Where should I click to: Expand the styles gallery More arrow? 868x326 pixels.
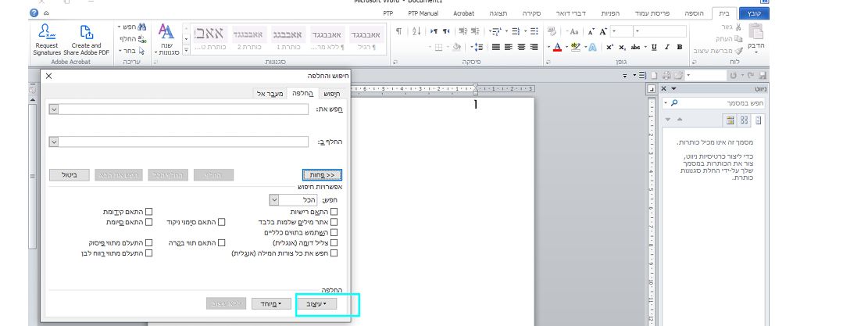tap(186, 50)
